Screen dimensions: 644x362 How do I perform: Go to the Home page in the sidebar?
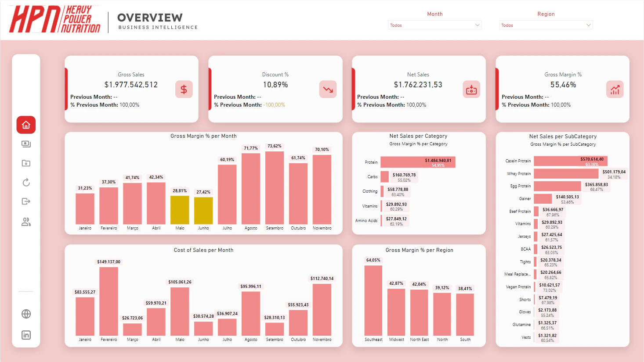(26, 125)
